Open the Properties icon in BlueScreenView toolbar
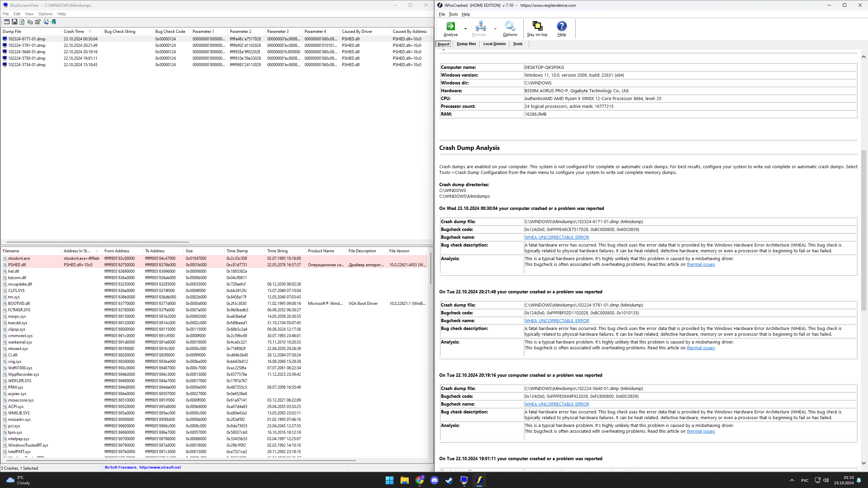This screenshot has height=488, width=868. pyautogui.click(x=38, y=22)
